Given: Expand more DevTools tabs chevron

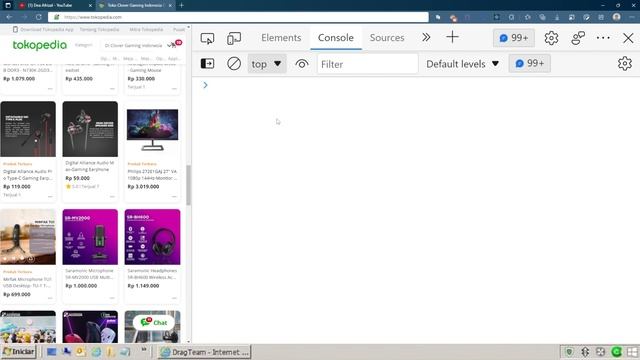Looking at the screenshot, I should 426,38.
